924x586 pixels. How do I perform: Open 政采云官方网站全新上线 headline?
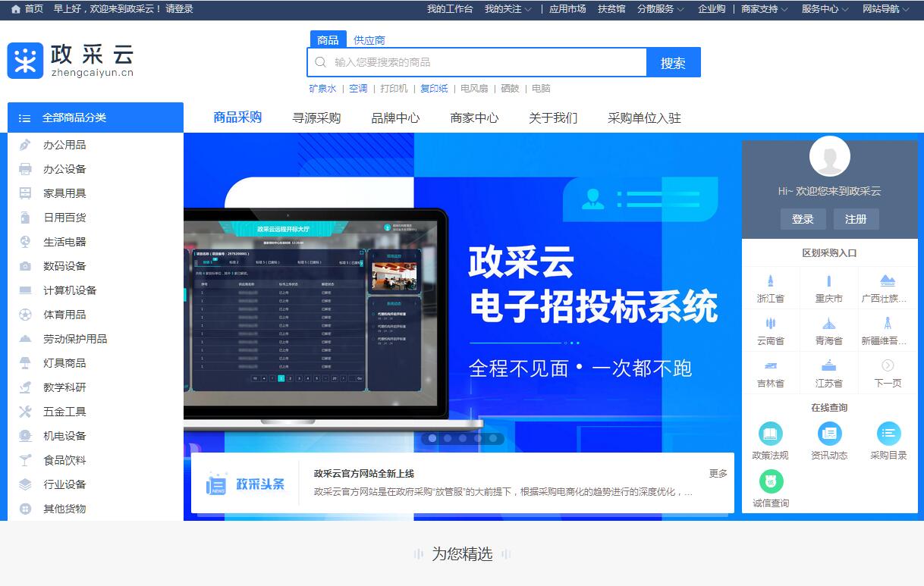(x=364, y=474)
